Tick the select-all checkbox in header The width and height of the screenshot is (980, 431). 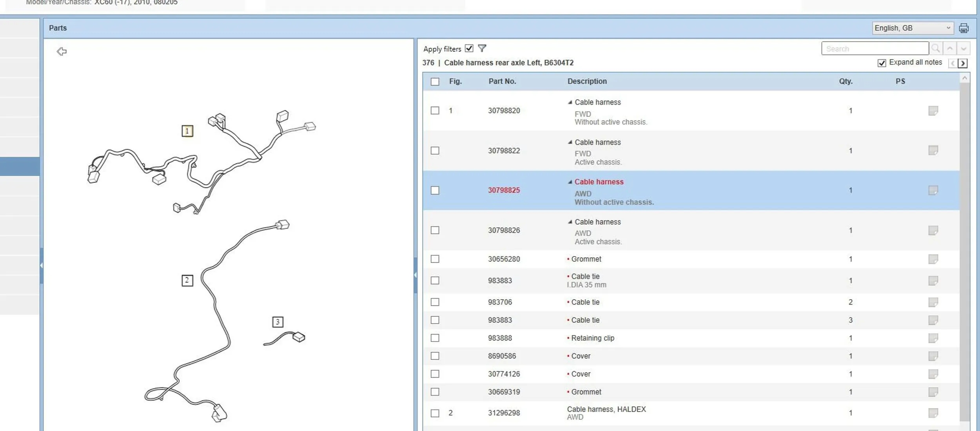click(435, 82)
